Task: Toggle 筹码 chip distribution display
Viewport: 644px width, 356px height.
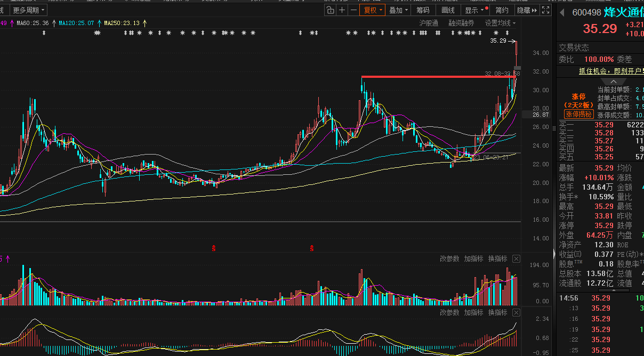Action: click(423, 10)
